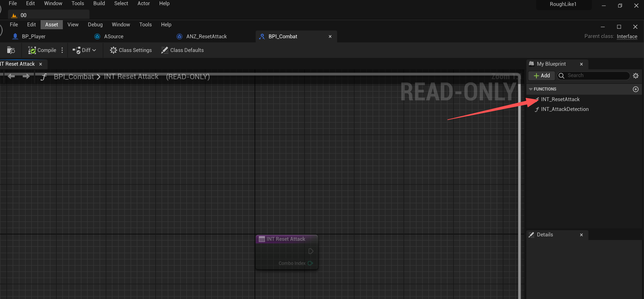Open the blueprint editor Help menu
Viewport: 644px width, 299px height.
[166, 25]
